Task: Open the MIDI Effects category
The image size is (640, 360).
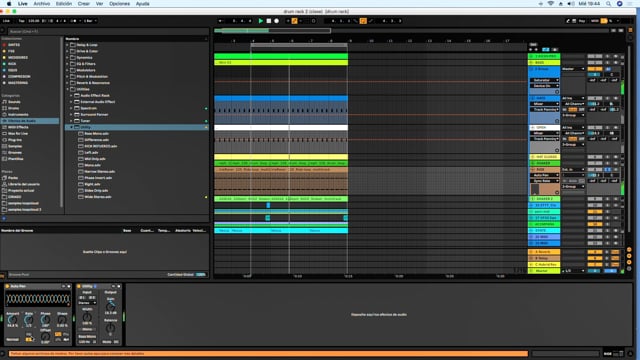Action: pos(18,127)
